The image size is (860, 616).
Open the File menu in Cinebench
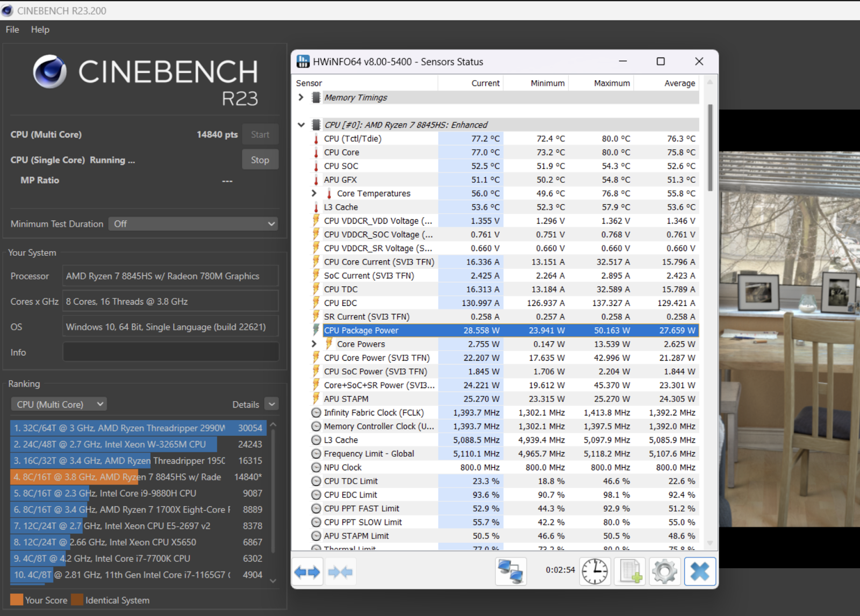tap(12, 30)
